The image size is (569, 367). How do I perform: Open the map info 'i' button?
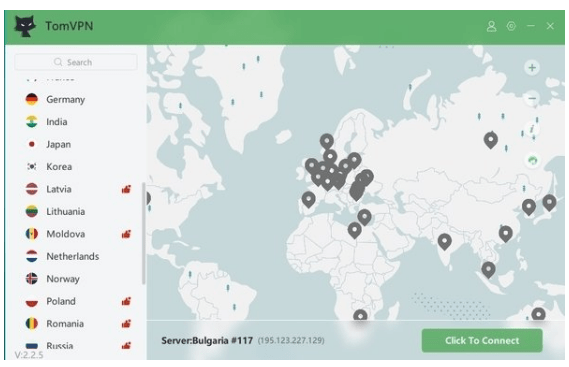click(x=532, y=129)
